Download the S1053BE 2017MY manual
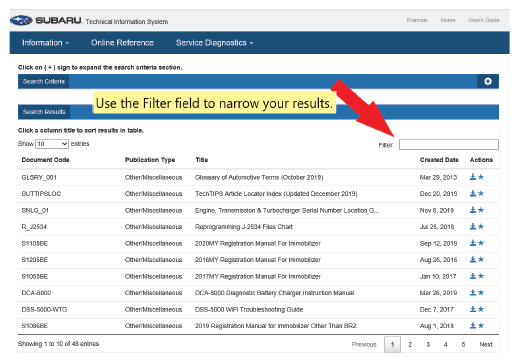 (x=473, y=276)
